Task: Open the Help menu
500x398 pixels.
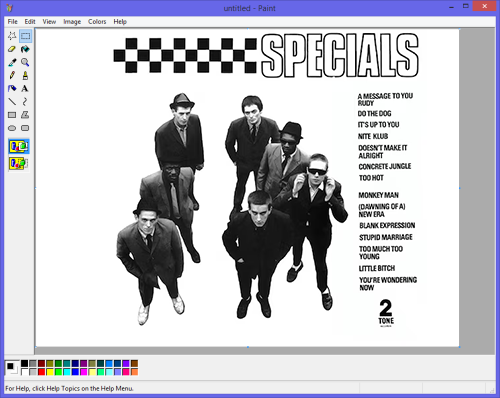Action: [x=120, y=22]
